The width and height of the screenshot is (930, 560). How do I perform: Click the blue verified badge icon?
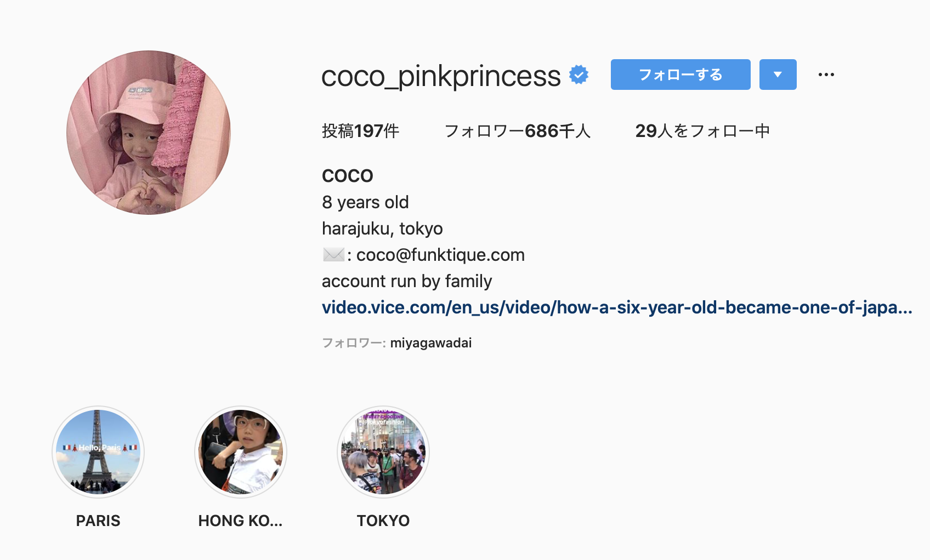click(579, 75)
